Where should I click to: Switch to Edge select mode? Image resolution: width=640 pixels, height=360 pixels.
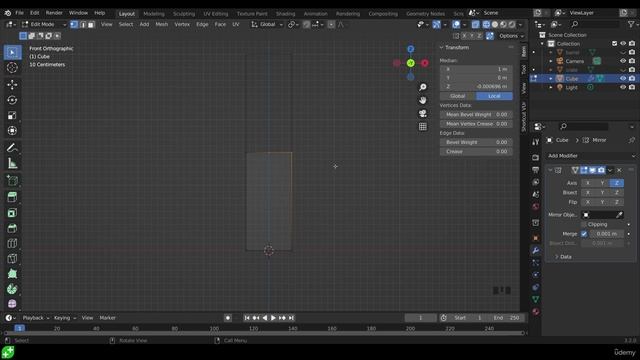82,24
